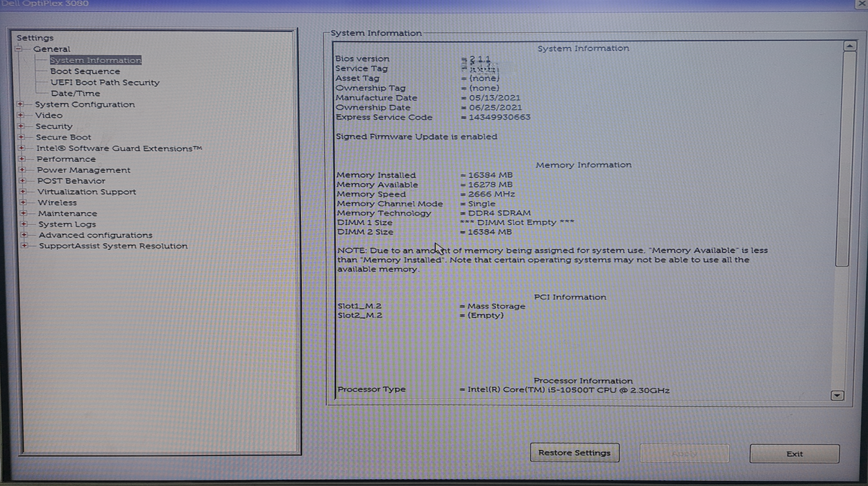Image resolution: width=868 pixels, height=486 pixels.
Task: Click the Memory Installed value 16384 MB
Action: [x=490, y=175]
